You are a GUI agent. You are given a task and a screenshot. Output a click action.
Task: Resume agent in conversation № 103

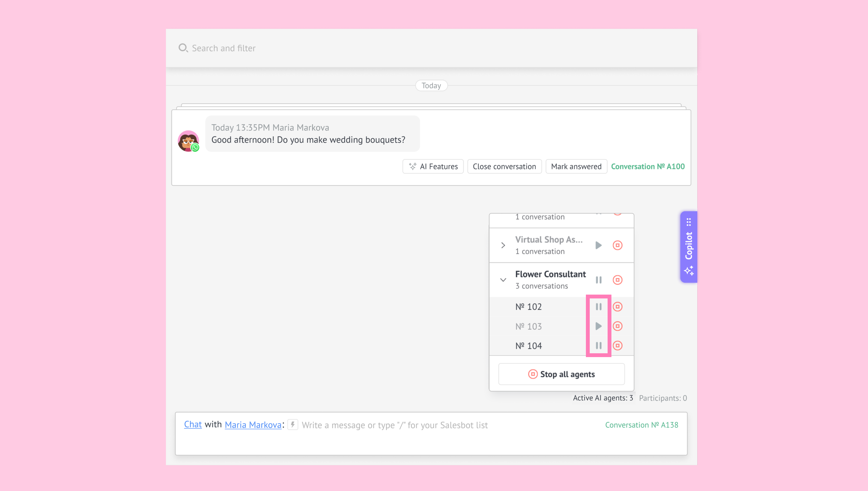(x=598, y=326)
